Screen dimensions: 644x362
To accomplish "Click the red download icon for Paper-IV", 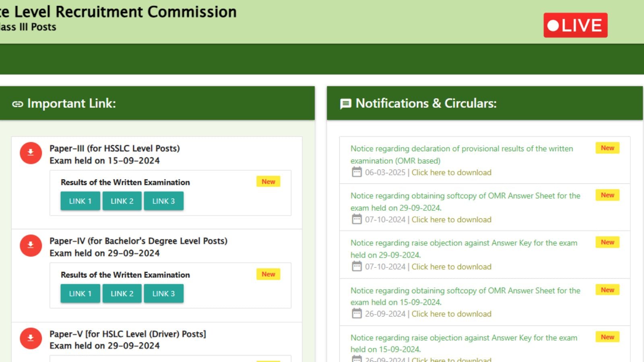I will [31, 245].
